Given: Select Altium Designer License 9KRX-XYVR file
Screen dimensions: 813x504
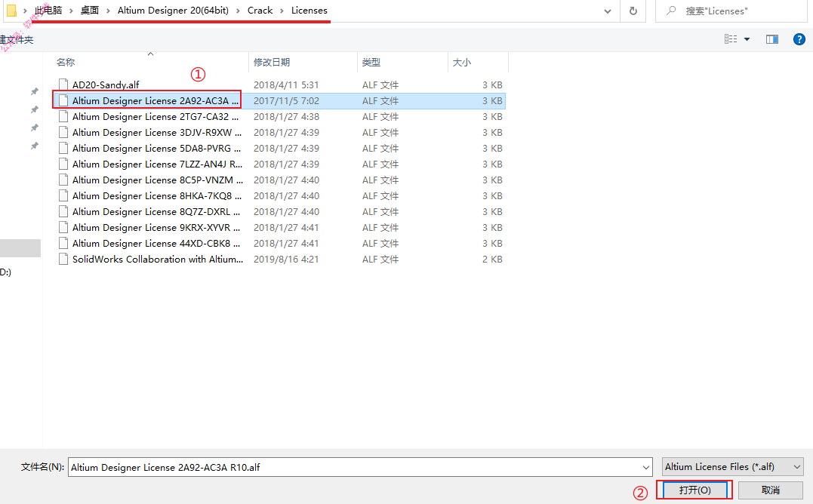Looking at the screenshot, I should (x=156, y=227).
